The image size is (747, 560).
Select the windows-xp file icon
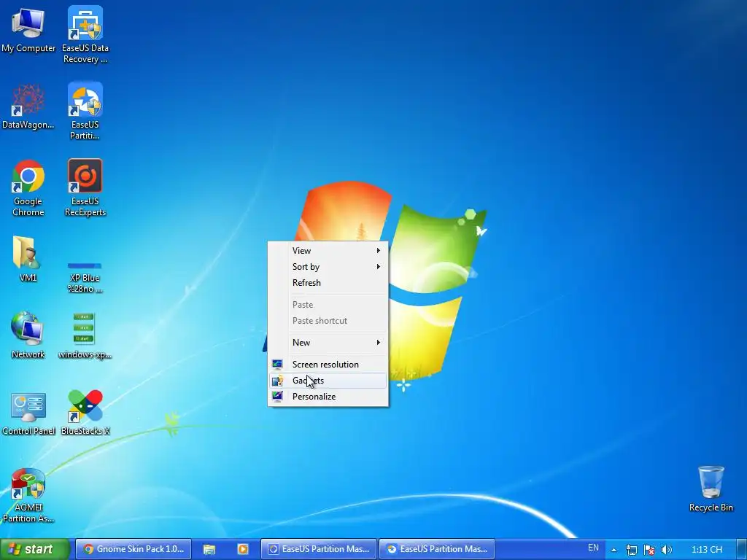85,335
